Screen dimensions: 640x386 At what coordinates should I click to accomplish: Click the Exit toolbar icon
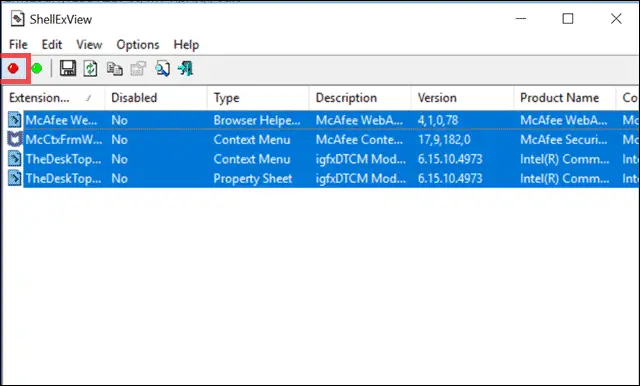click(185, 69)
